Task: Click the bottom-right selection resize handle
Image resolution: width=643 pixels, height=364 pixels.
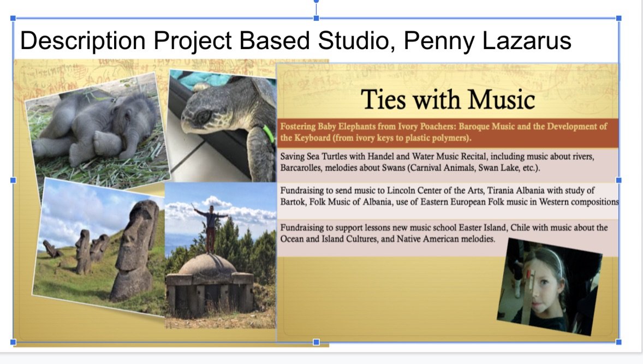Action: coord(619,342)
